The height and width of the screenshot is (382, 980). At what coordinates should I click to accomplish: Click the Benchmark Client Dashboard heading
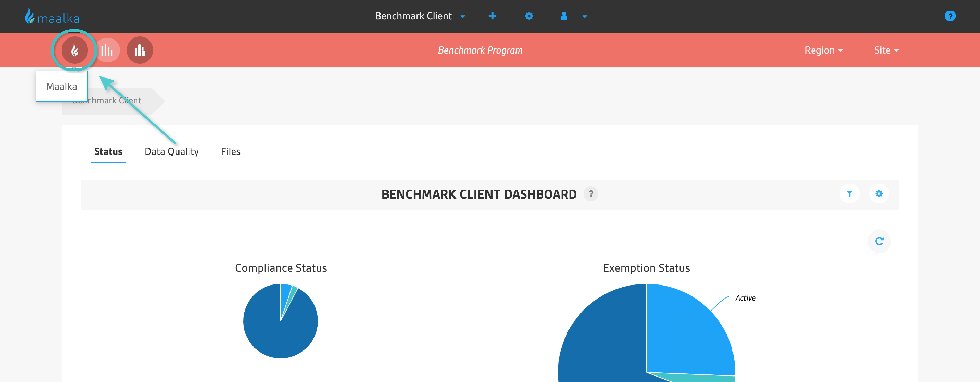point(479,194)
